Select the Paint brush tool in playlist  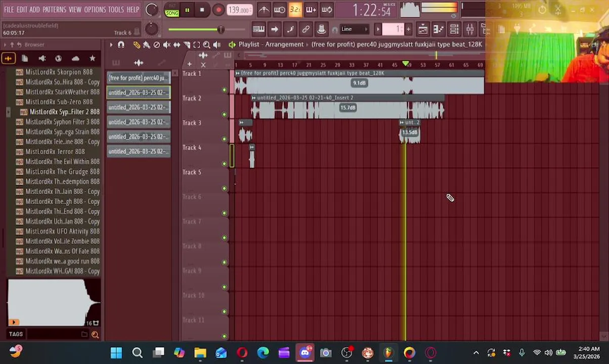[146, 44]
